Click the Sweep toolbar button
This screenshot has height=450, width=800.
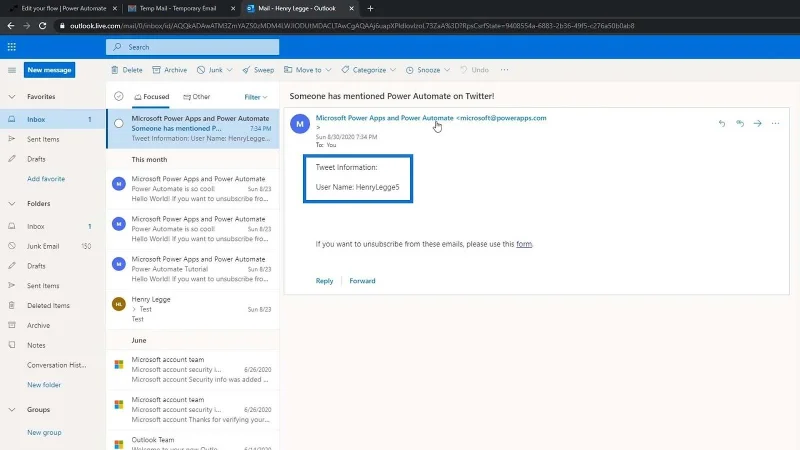coord(258,70)
